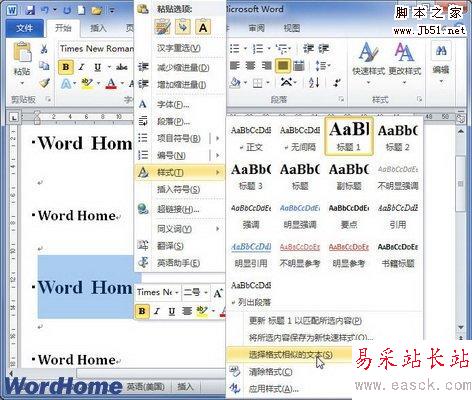Click the line spacing icon in ribbon

[x=321, y=65]
